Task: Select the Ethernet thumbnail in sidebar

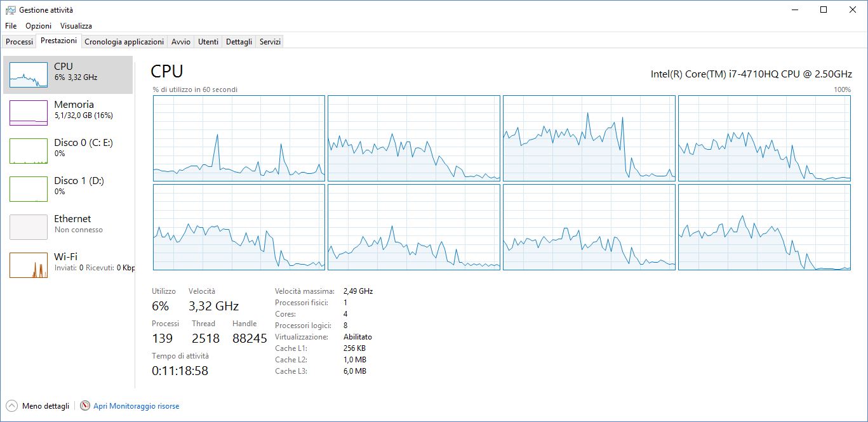Action: coord(29,227)
